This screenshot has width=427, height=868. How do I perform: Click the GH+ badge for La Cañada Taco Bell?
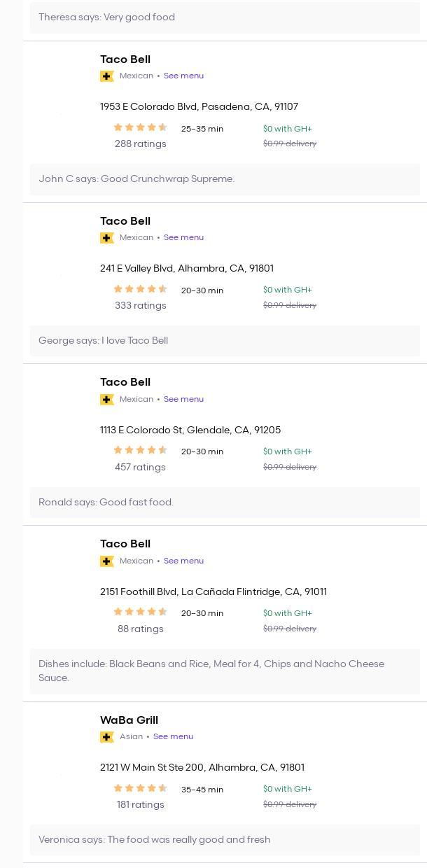click(107, 561)
